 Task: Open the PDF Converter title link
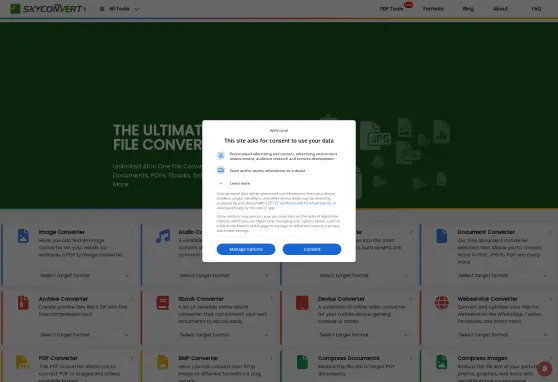pyautogui.click(x=58, y=358)
